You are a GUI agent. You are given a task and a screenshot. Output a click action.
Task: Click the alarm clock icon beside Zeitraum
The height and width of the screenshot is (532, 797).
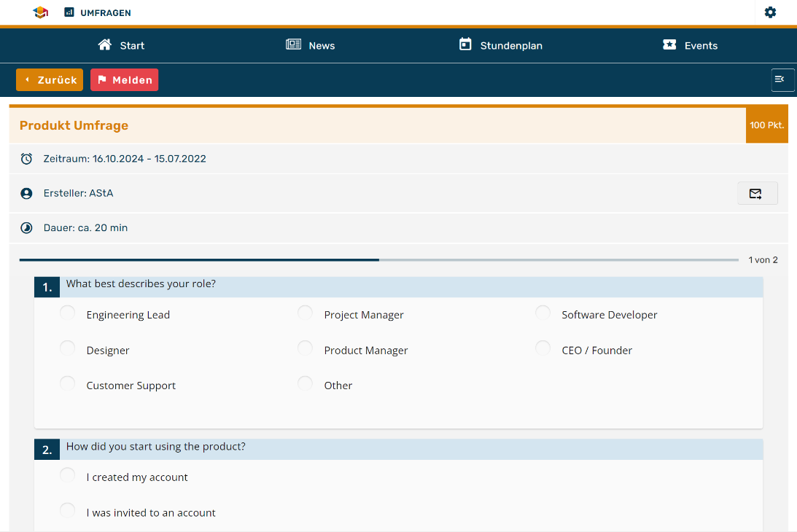(26, 158)
